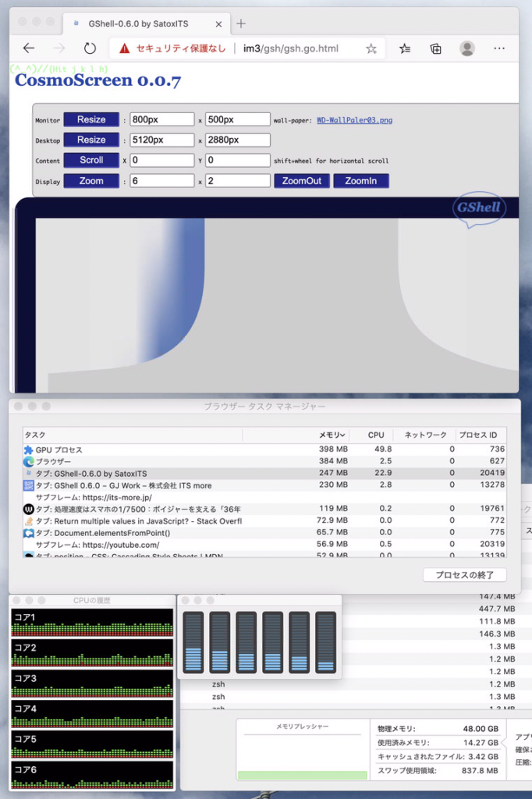The width and height of the screenshot is (532, 799).
Task: Click the new tab plus icon
Action: 241,23
